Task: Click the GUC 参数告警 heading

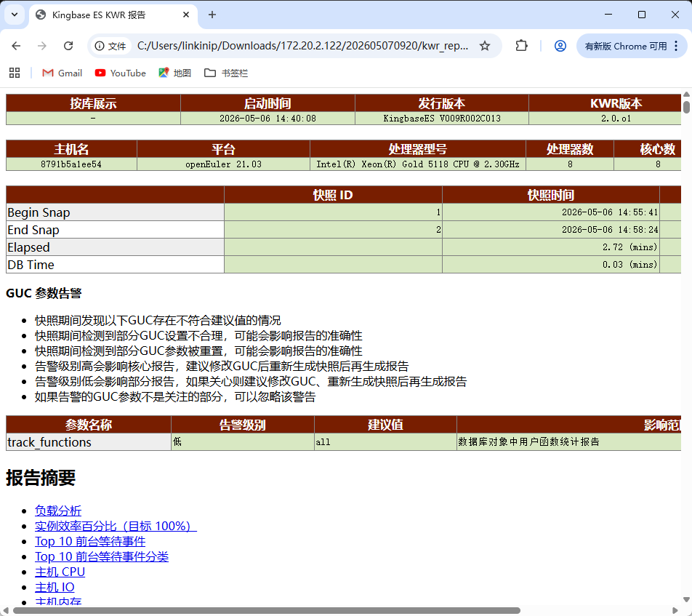Action: point(44,293)
